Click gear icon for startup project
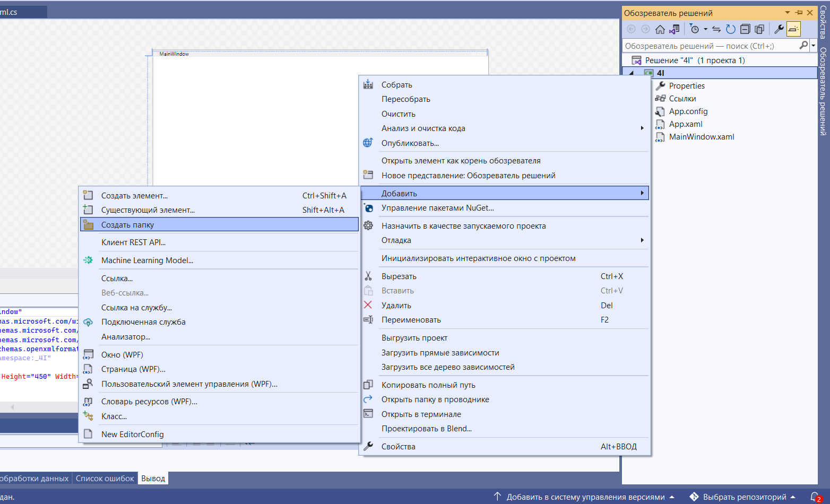The width and height of the screenshot is (830, 504). coord(368,225)
